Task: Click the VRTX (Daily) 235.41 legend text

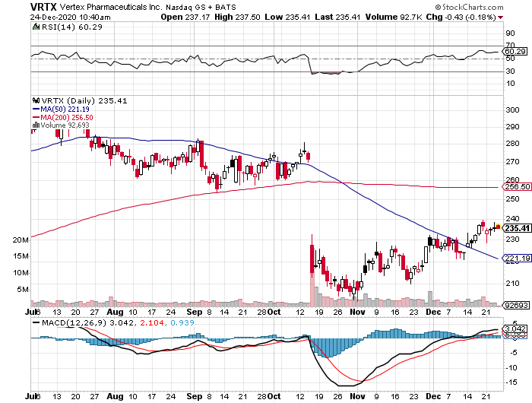Action: pos(84,101)
